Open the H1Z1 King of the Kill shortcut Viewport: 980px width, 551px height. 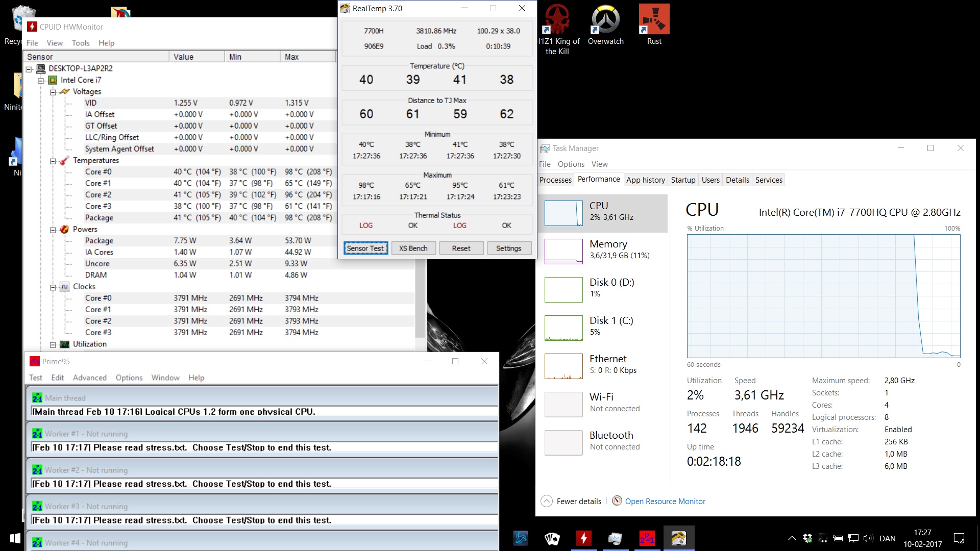pyautogui.click(x=557, y=30)
